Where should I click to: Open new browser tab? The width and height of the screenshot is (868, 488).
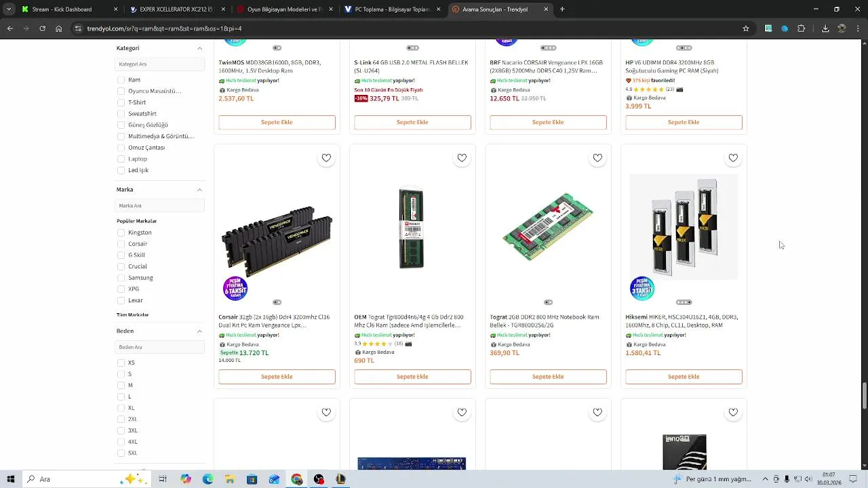coord(562,9)
